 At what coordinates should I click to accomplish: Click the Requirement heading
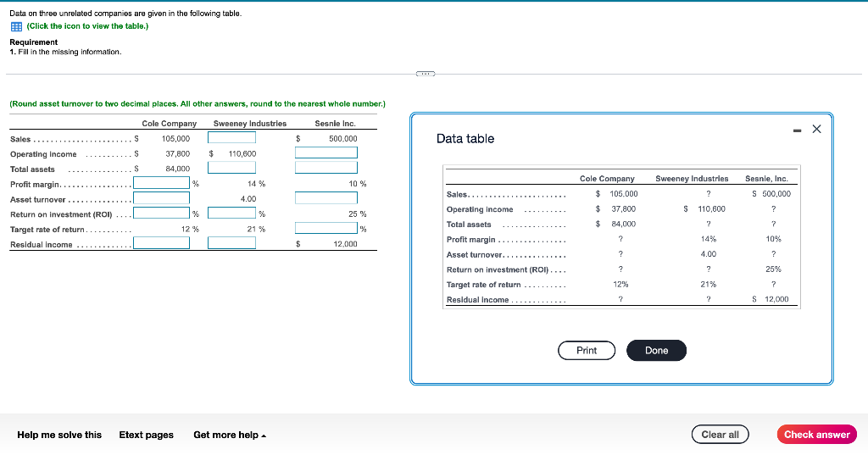pyautogui.click(x=34, y=42)
